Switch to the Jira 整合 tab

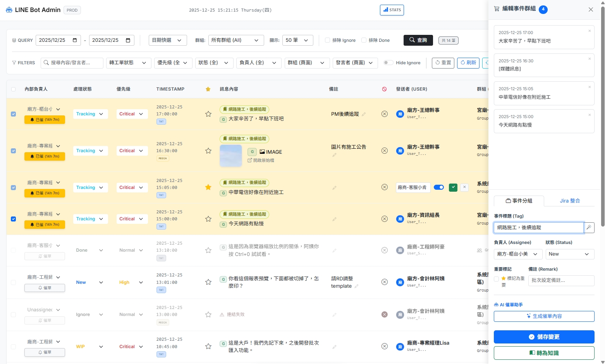tap(570, 201)
